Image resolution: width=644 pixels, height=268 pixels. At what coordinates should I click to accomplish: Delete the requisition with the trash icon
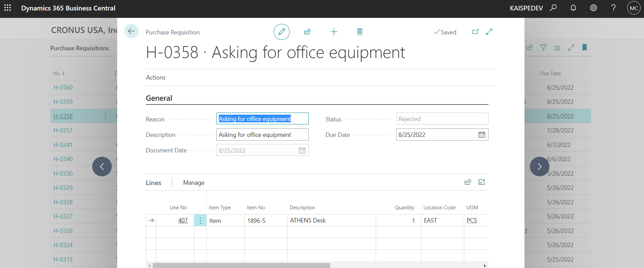pyautogui.click(x=360, y=32)
